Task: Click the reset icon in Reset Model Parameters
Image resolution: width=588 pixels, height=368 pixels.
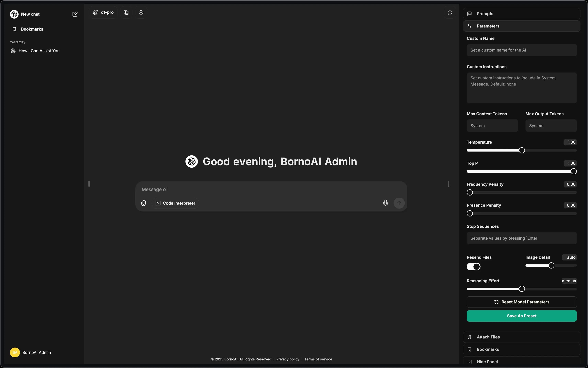Action: point(496,302)
